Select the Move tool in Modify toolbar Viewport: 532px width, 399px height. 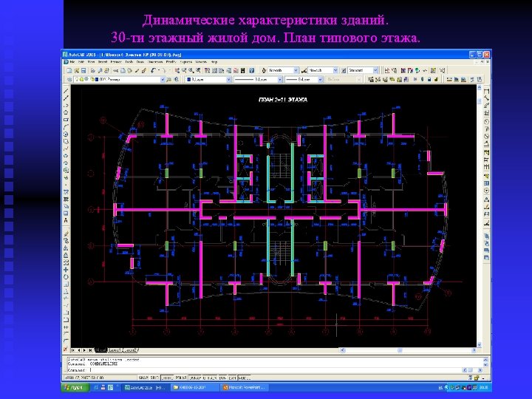click(66, 270)
